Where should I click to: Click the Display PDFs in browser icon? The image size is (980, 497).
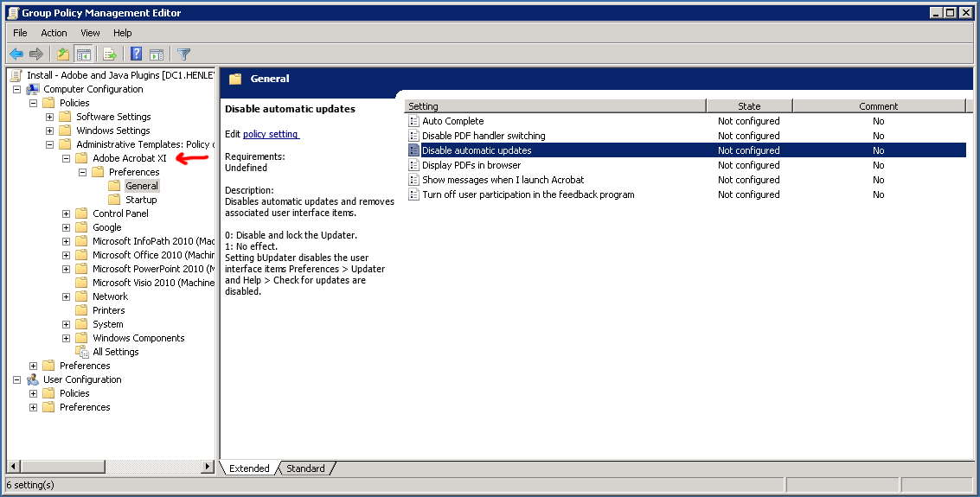point(413,165)
